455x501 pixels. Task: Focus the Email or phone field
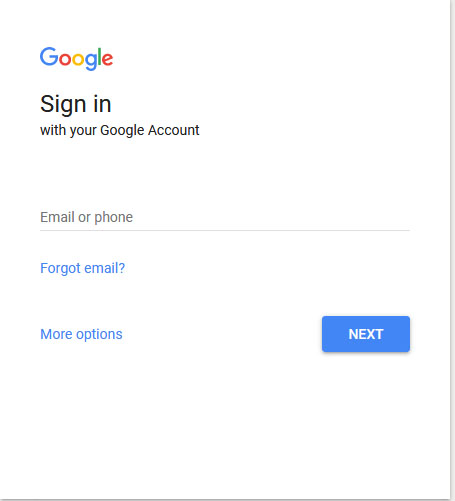(225, 217)
